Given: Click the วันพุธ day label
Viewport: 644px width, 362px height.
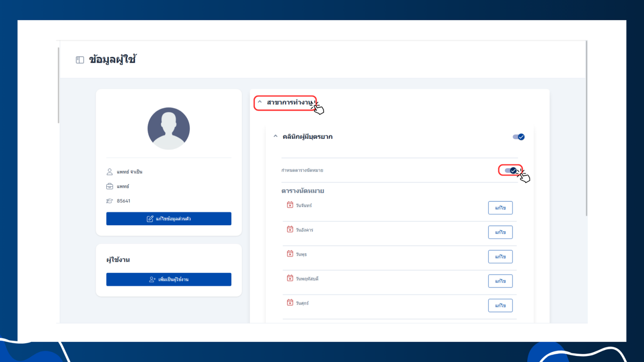Looking at the screenshot, I should (301, 254).
